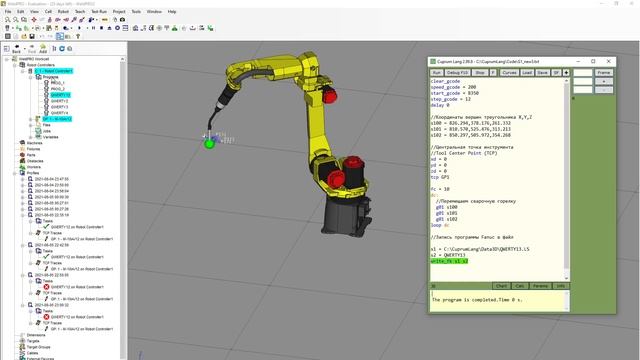This screenshot has height=360, width=640.
Task: Select Obstacles item in tree
Action: click(35, 161)
